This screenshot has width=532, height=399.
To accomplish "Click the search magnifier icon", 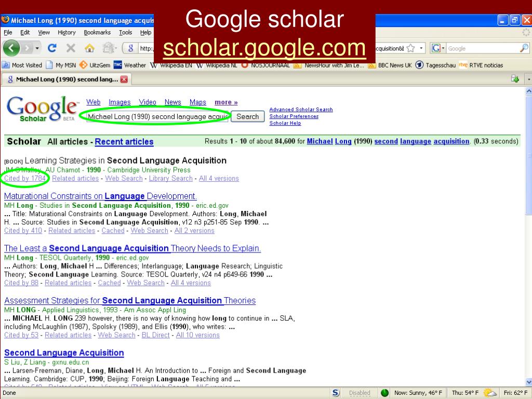I will tap(524, 48).
